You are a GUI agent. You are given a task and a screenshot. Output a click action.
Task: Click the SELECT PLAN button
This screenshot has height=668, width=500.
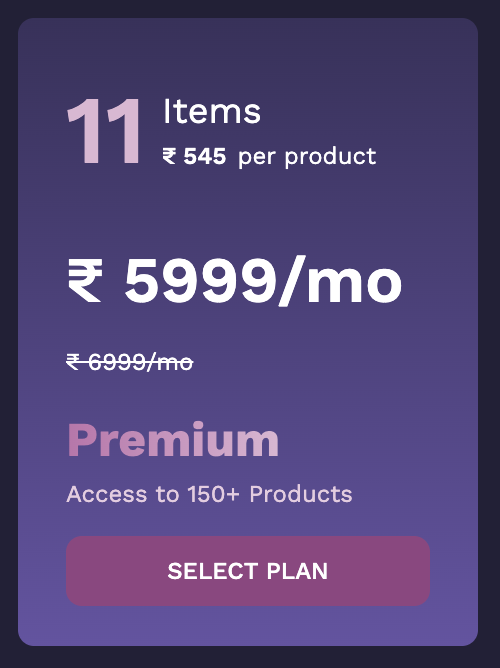248,571
